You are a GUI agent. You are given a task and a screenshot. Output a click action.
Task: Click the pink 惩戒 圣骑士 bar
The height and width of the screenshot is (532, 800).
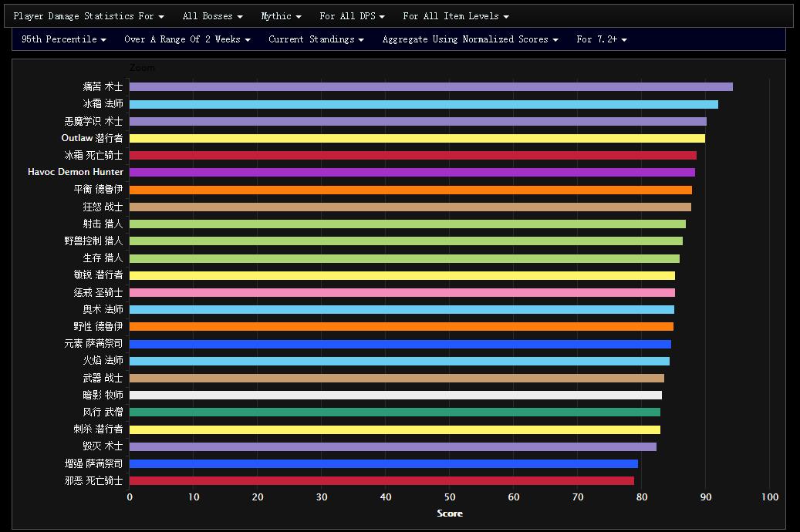[402, 293]
